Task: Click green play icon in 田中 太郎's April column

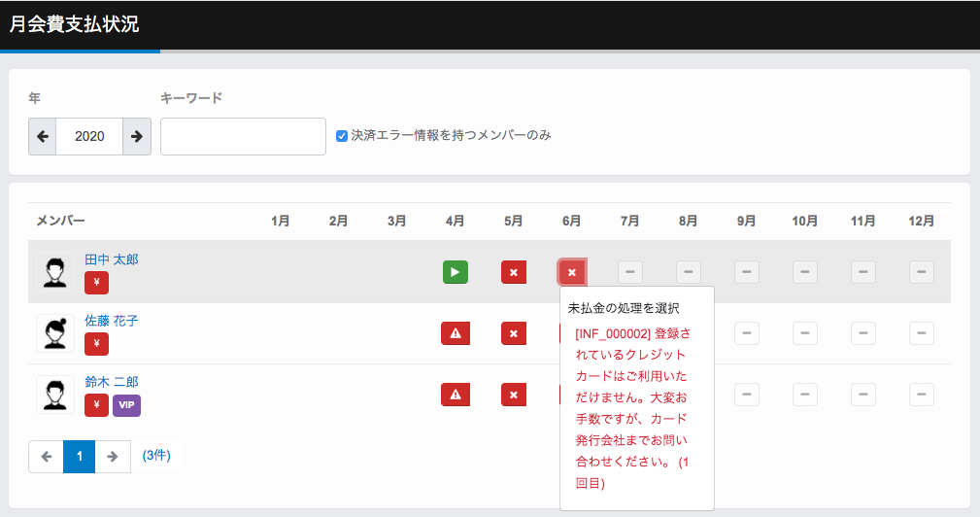Action: pyautogui.click(x=455, y=272)
